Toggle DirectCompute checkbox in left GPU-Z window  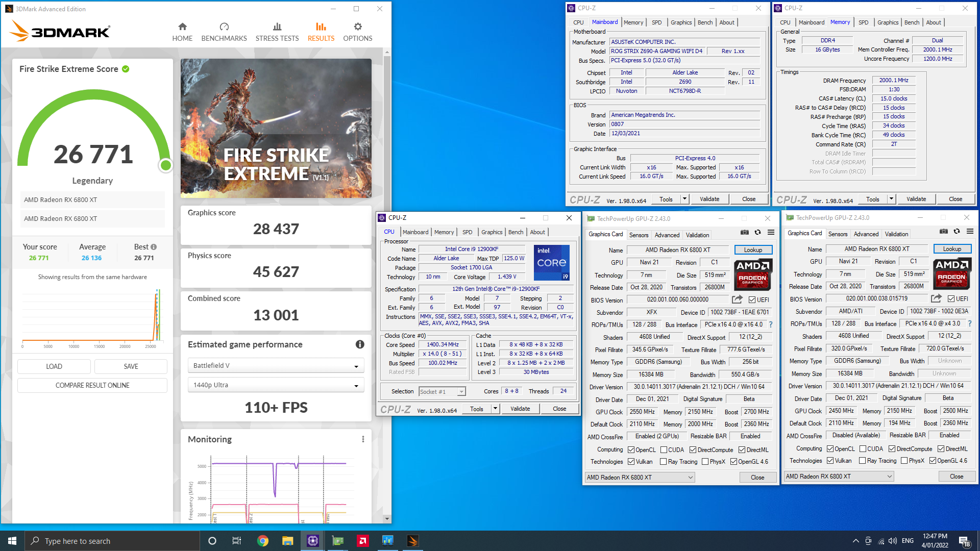[x=693, y=450]
